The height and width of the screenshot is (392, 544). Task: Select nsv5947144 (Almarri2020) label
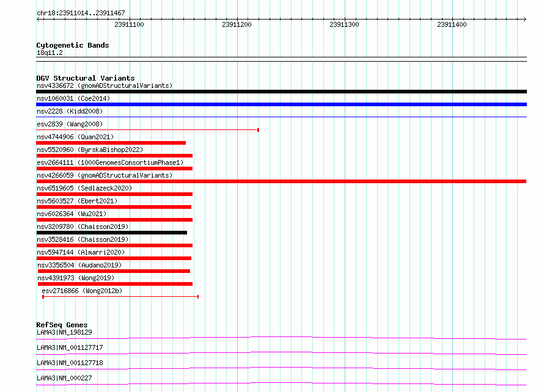(x=81, y=252)
